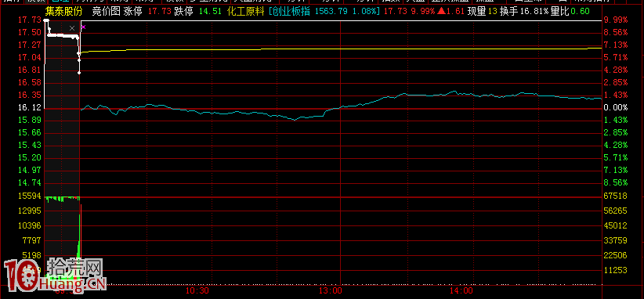The width and height of the screenshot is (644, 299).
Task: Click the 换手 turnover label
Action: (509, 11)
